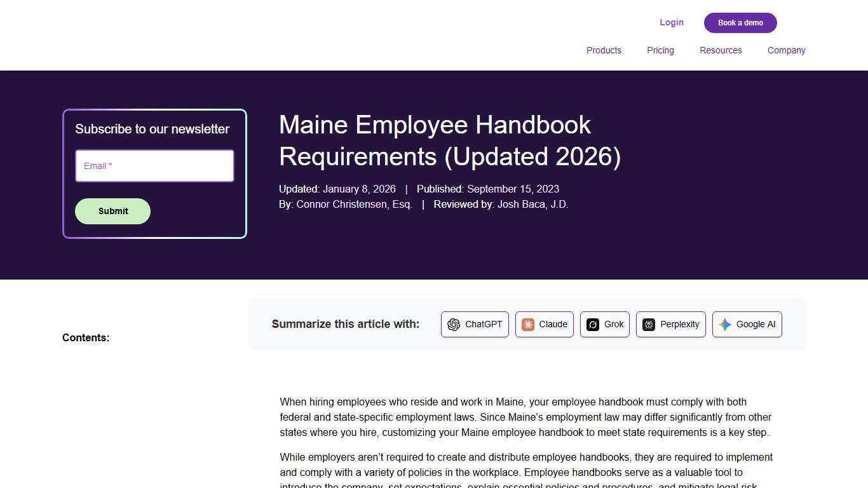The width and height of the screenshot is (868, 488).
Task: Click the Google AI sparkle icon
Action: point(724,324)
